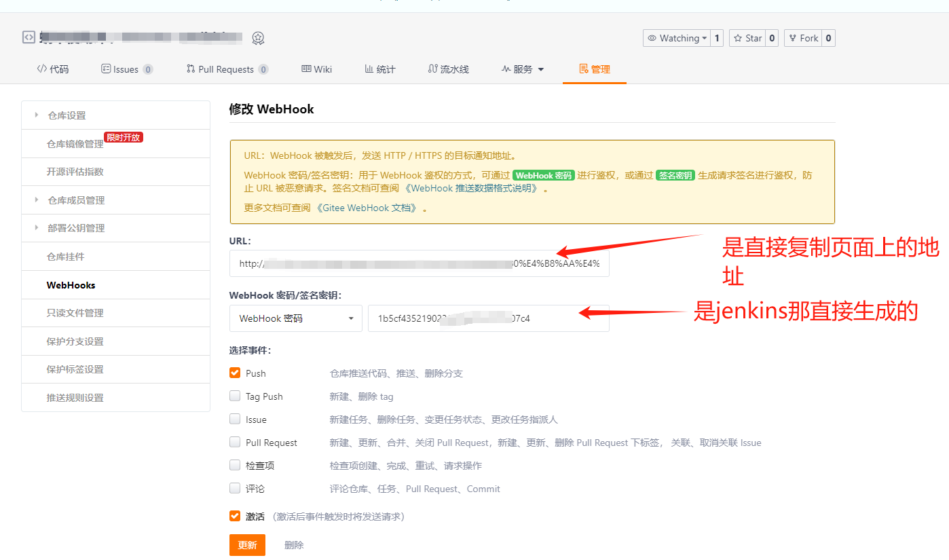The height and width of the screenshot is (560, 949).
Task: Open the Wiki page
Action: pos(316,69)
